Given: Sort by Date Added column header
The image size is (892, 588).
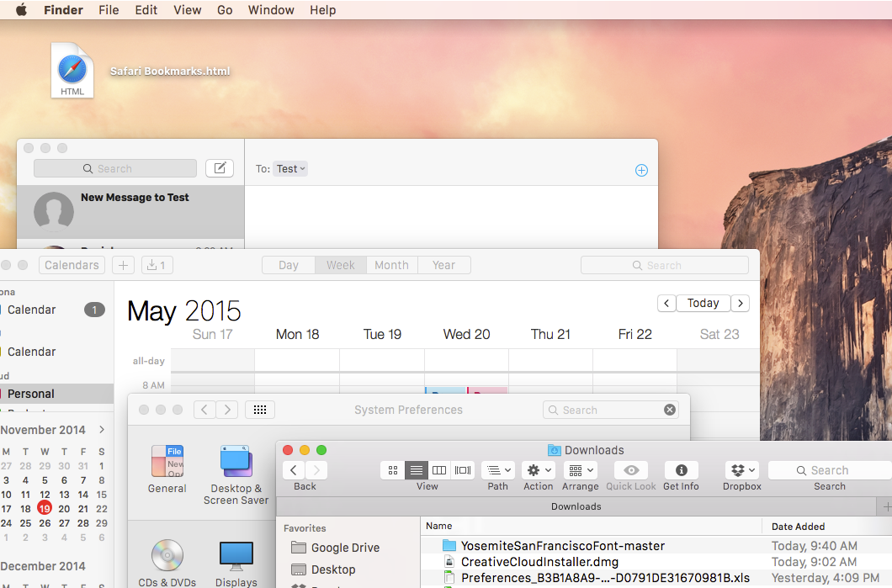Looking at the screenshot, I should pos(828,527).
